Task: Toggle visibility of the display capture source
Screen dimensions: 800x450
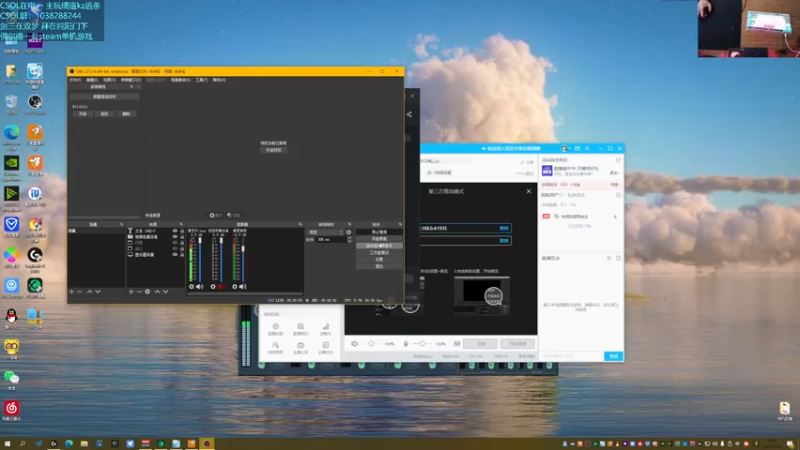Action: click(x=175, y=255)
